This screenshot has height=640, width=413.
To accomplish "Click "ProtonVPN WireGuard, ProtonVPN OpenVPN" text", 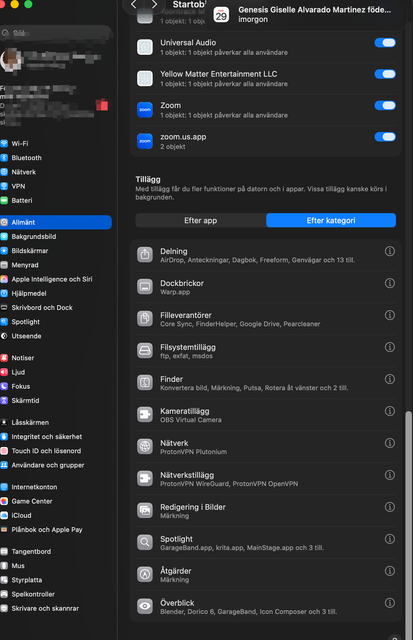I will (229, 484).
